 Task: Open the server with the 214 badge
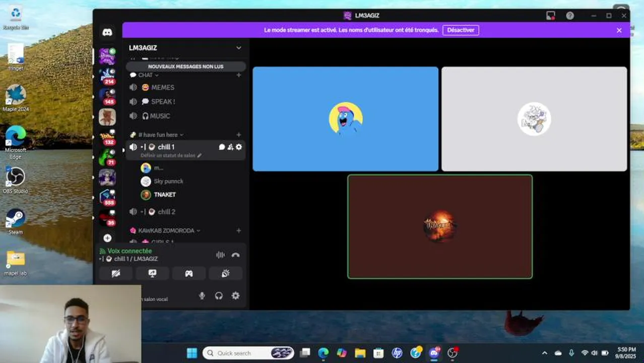tap(107, 76)
